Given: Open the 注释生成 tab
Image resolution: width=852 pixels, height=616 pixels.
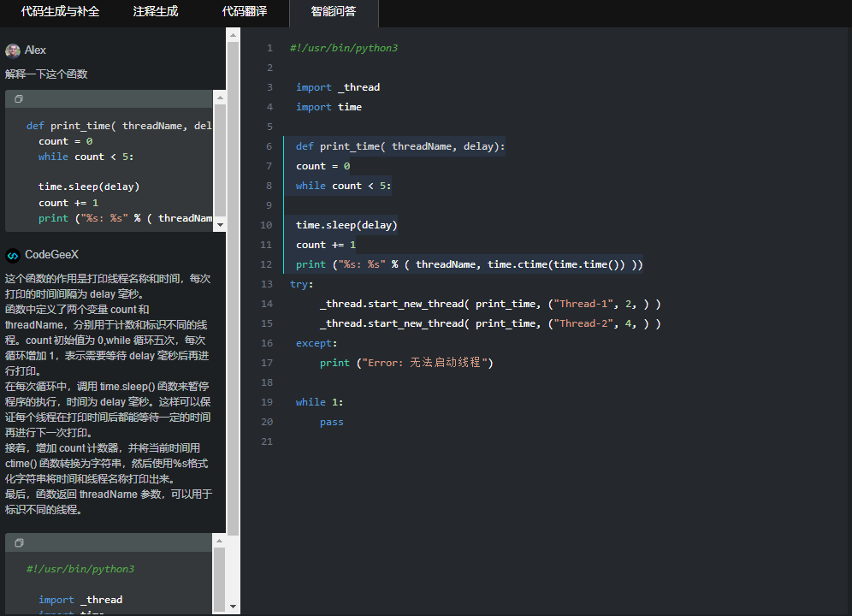Looking at the screenshot, I should point(156,12).
